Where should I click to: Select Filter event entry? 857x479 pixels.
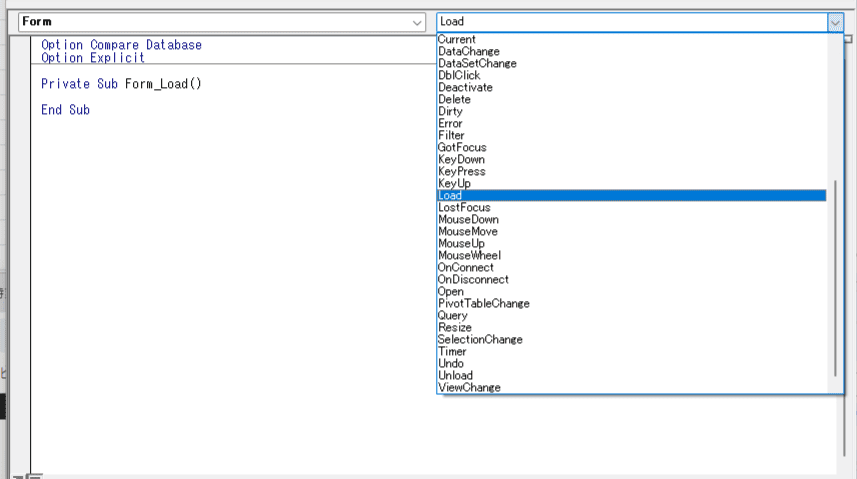pos(632,136)
